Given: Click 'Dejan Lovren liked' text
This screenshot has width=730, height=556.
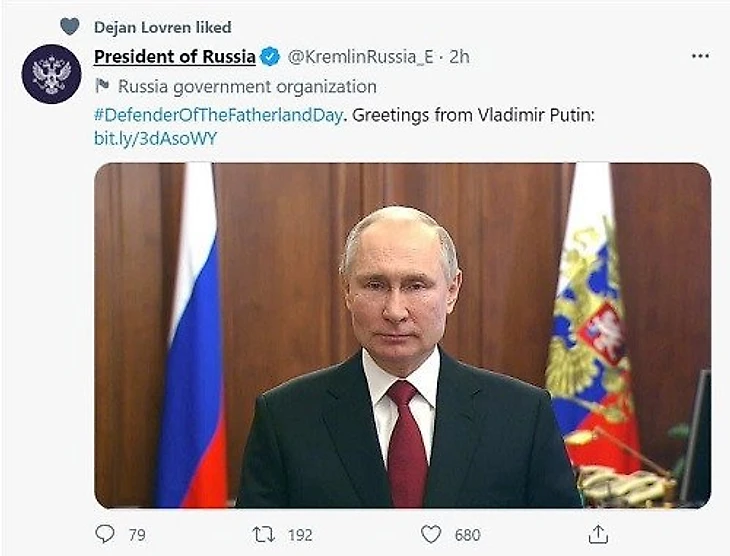Looking at the screenshot, I should [162, 27].
